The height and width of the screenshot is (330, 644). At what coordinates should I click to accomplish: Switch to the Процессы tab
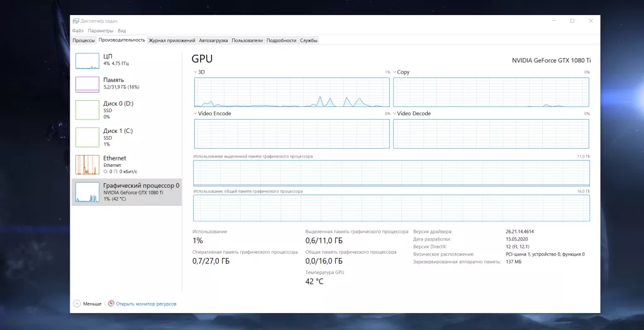(x=84, y=40)
